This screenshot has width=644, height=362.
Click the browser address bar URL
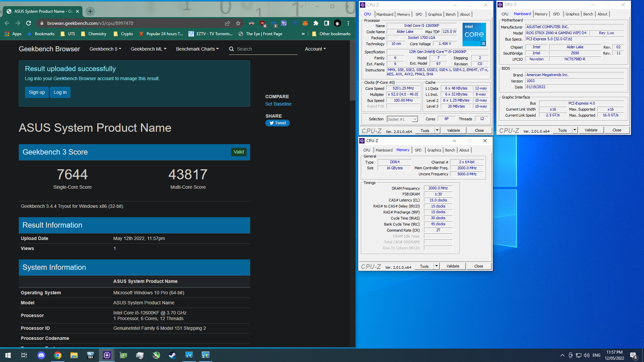[90, 23]
